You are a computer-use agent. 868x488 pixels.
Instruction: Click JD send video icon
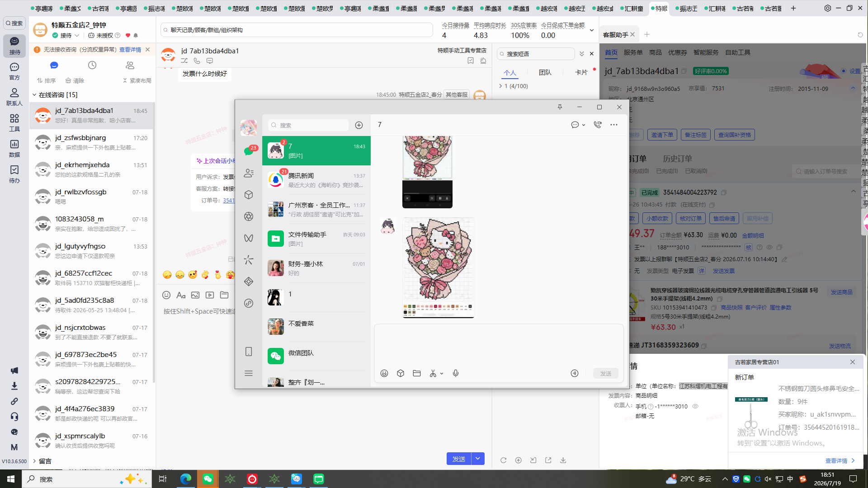tap(210, 295)
